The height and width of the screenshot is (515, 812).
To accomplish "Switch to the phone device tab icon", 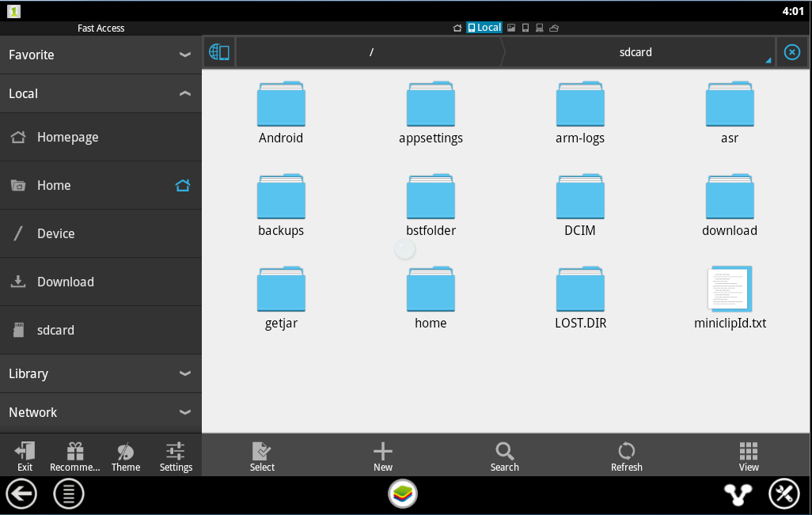I will (525, 28).
